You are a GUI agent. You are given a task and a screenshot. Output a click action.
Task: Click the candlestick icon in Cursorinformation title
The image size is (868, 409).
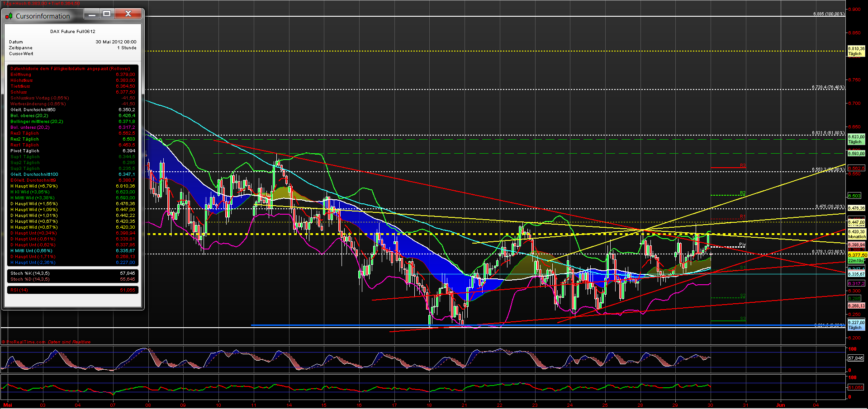(9, 16)
